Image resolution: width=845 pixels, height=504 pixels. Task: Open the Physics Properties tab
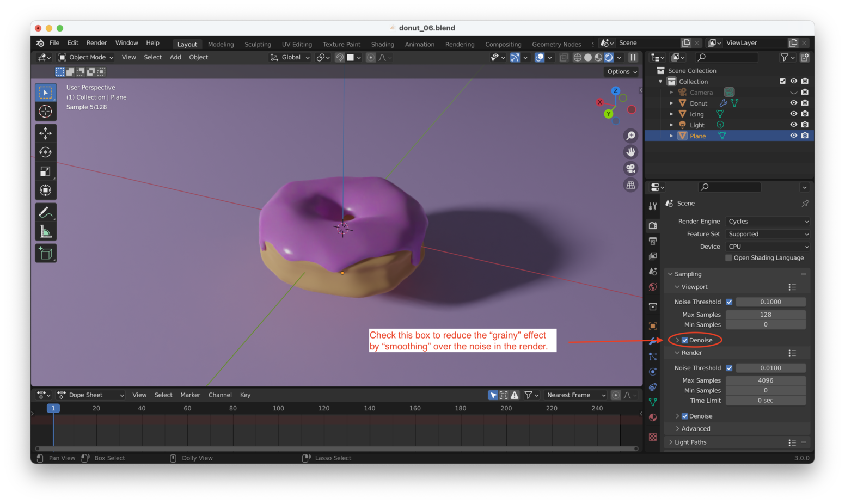(x=652, y=371)
